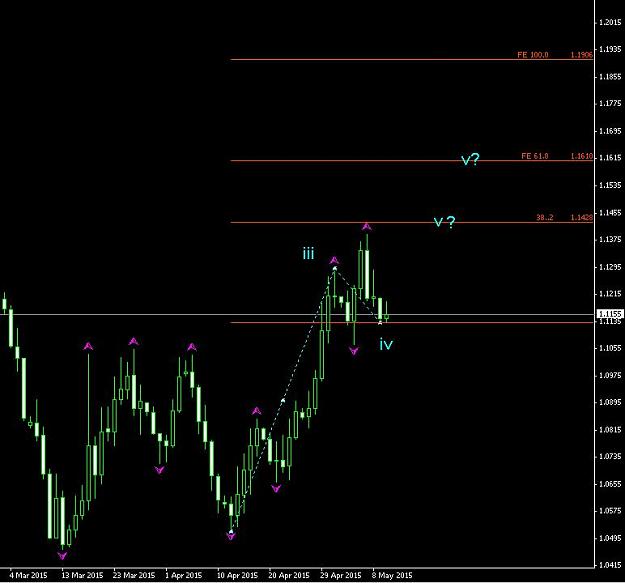This screenshot has width=625, height=583.
Task: Click the up fractal arrow below the 38.2 line
Action: pos(366,227)
